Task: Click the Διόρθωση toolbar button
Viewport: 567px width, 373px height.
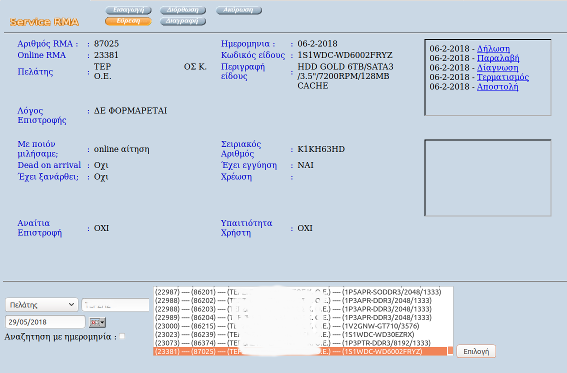Action: point(183,10)
